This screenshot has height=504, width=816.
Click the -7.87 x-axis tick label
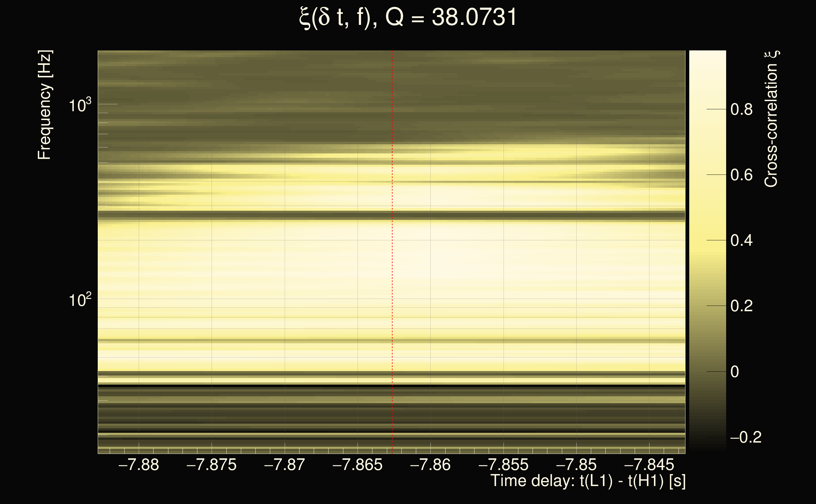pyautogui.click(x=284, y=465)
